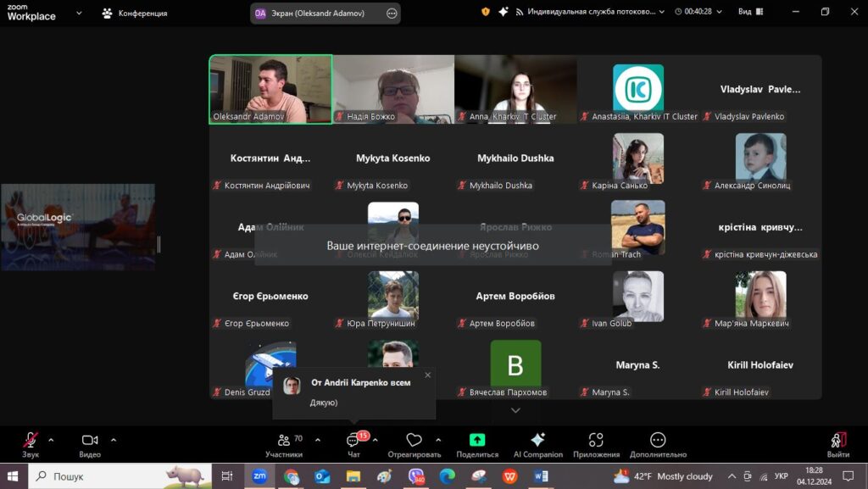Open WPS Office from the taskbar
868x489 pixels.
tap(509, 475)
